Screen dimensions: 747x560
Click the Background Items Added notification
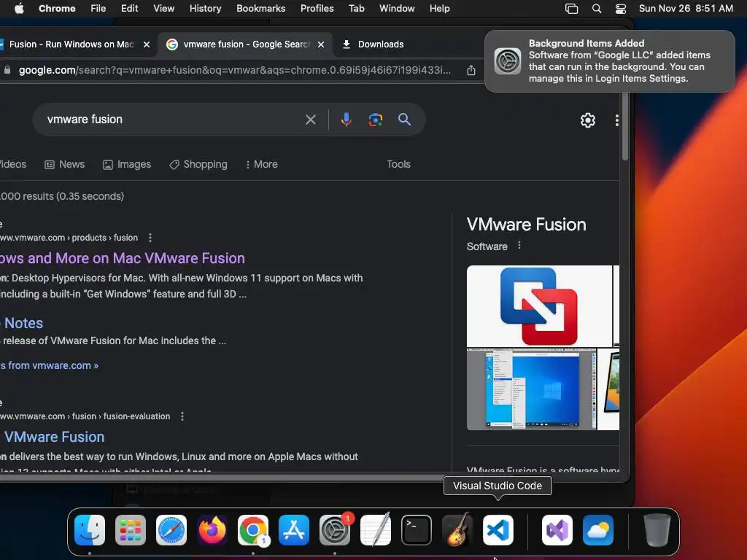610,61
